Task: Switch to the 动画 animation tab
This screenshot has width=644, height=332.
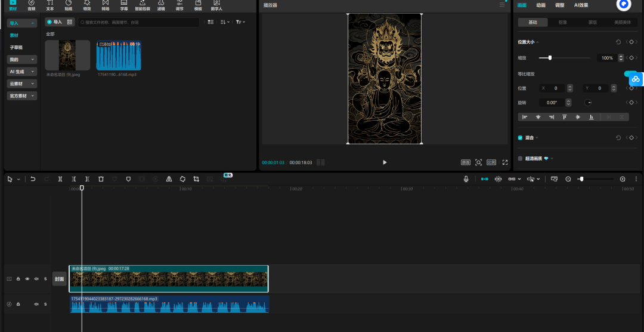Action: click(541, 5)
